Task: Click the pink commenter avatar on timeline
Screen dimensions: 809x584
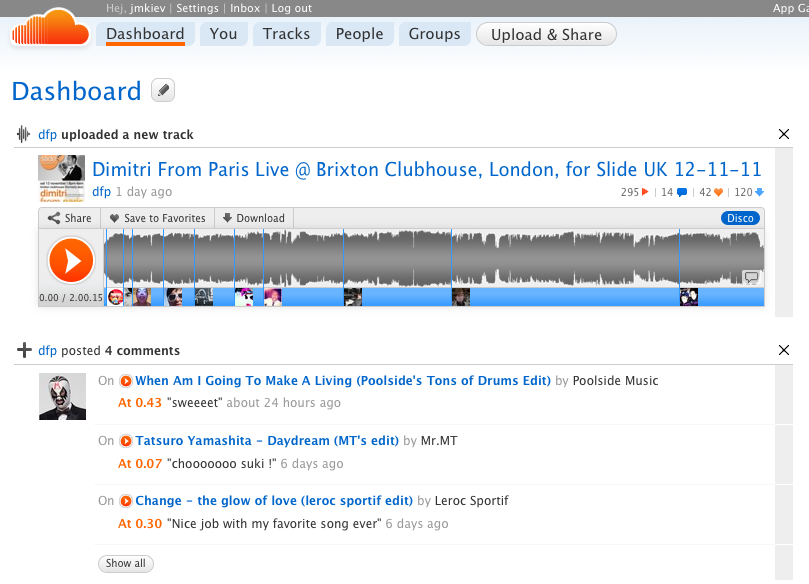Action: click(x=273, y=297)
